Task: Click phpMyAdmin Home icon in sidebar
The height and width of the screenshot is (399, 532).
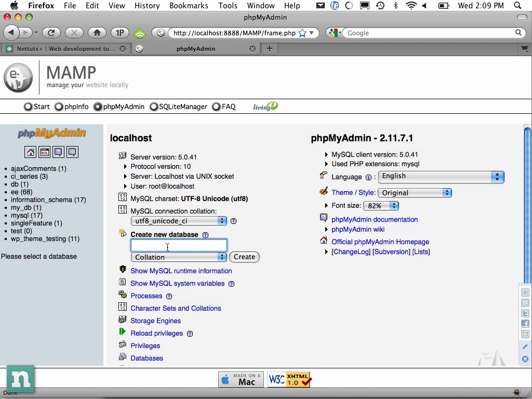Action: (x=31, y=152)
